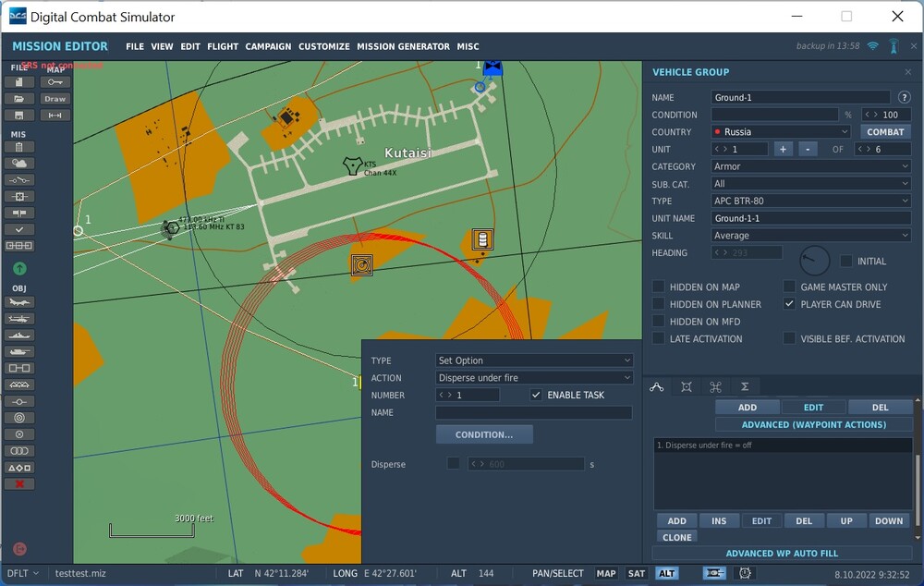Enable the Hidden on Map checkbox

pos(659,287)
